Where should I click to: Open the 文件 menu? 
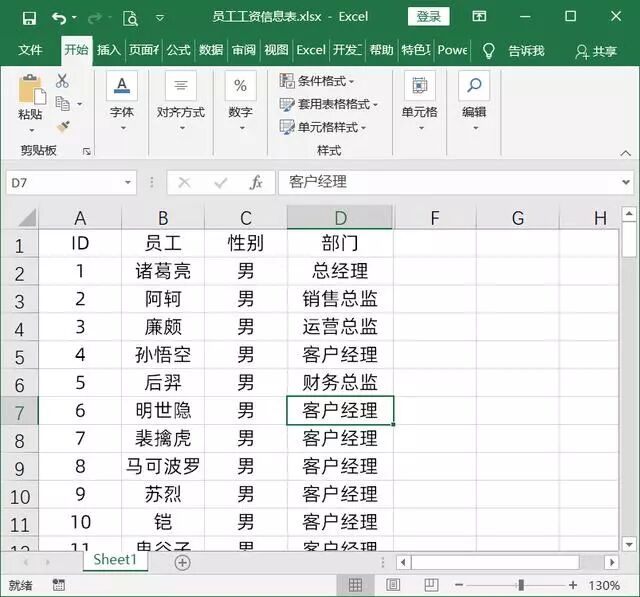point(30,50)
